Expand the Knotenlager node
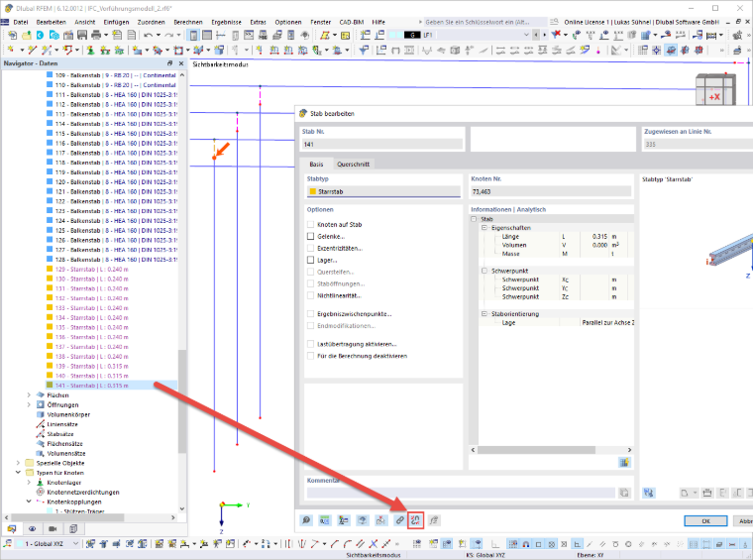753x560 pixels. (29, 483)
